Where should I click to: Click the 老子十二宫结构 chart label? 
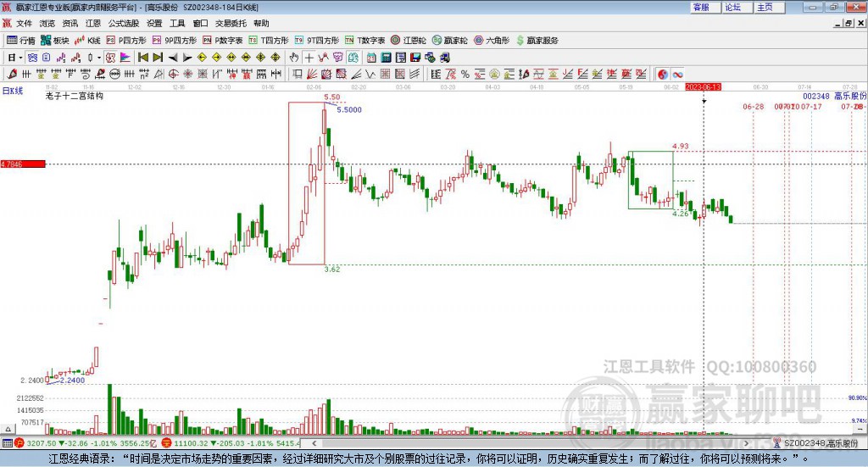tap(75, 96)
